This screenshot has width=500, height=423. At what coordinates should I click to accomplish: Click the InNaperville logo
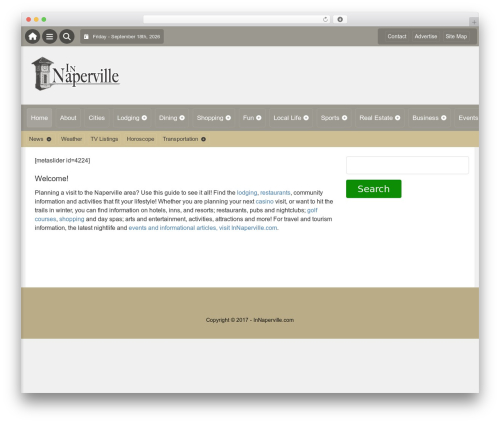[76, 74]
